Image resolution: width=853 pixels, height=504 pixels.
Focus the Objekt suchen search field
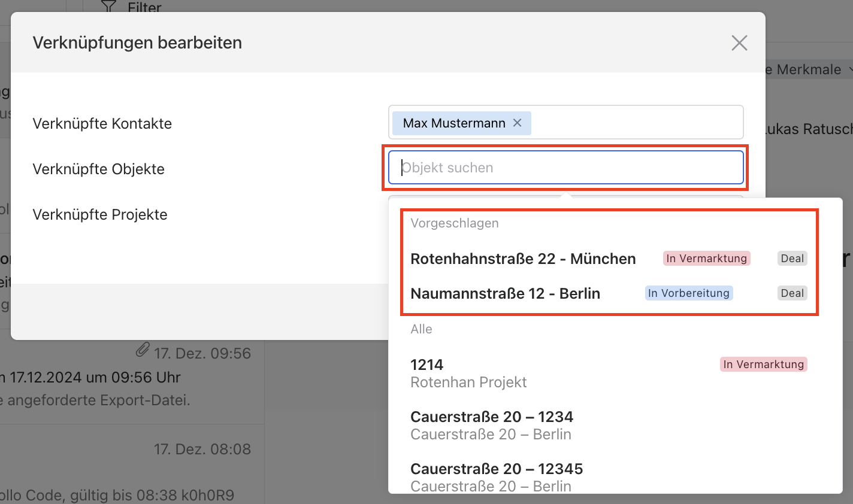pyautogui.click(x=565, y=168)
